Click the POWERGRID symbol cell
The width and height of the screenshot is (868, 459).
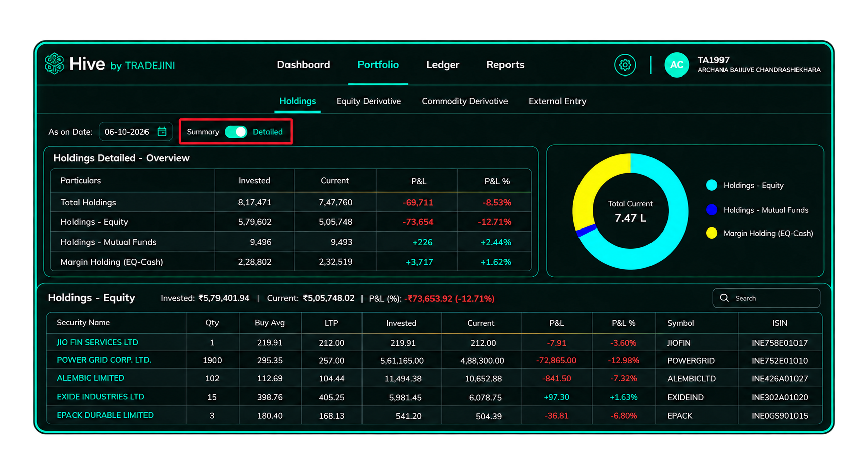(691, 361)
